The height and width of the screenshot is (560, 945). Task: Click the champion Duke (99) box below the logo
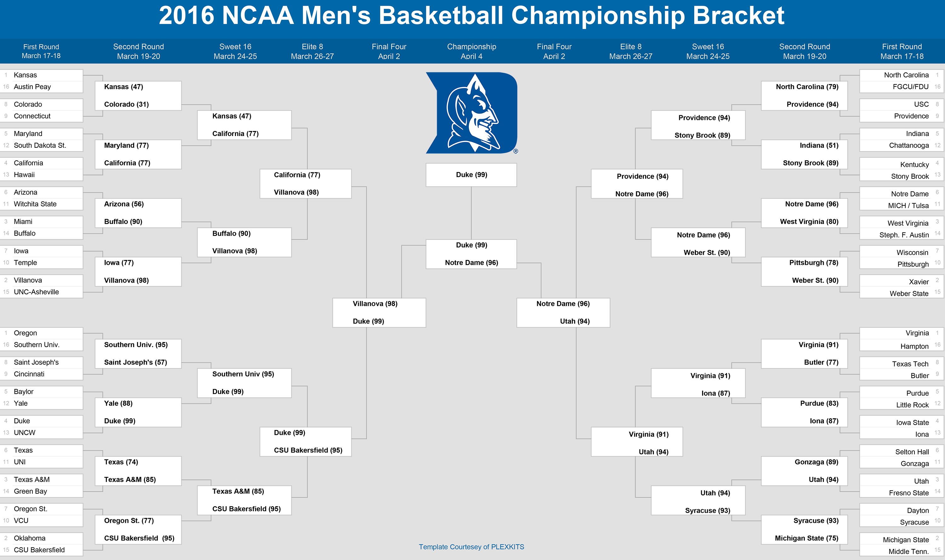tap(471, 175)
